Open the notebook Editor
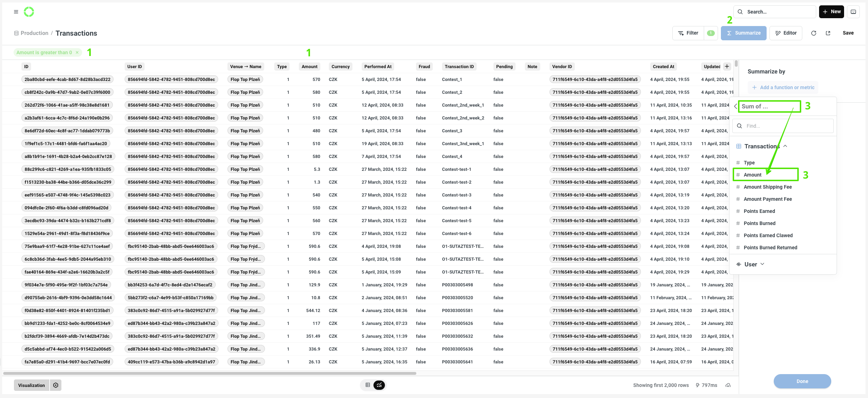The height and width of the screenshot is (398, 868). click(786, 33)
